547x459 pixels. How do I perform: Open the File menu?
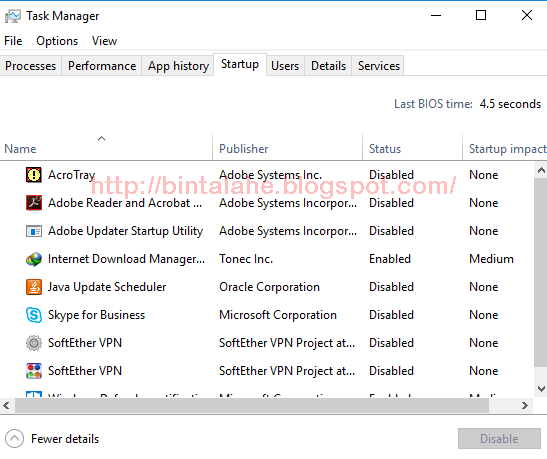tap(13, 41)
